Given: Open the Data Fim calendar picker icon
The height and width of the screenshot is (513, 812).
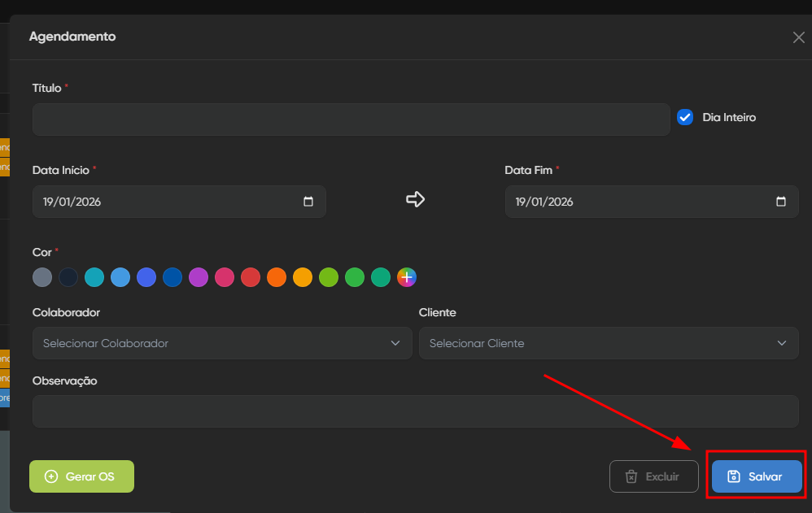Looking at the screenshot, I should tap(781, 202).
